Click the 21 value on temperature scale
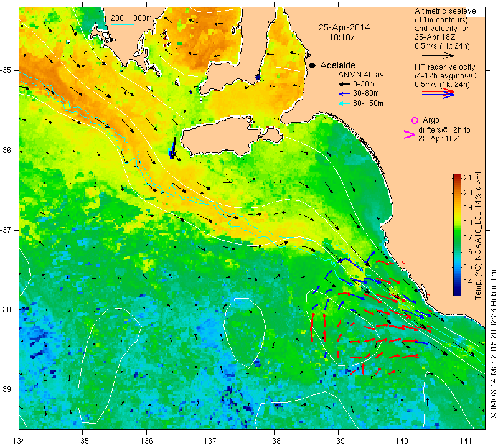This screenshot has width=498, height=448. point(468,178)
